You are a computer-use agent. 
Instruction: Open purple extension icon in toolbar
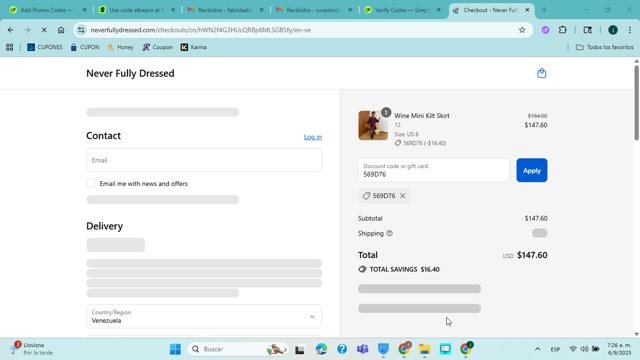tap(545, 30)
